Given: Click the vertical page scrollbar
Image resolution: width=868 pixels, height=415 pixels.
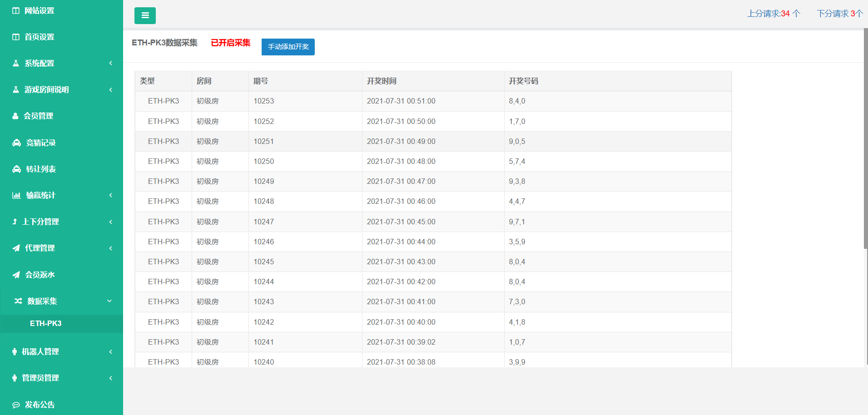Looking at the screenshot, I should (865, 136).
